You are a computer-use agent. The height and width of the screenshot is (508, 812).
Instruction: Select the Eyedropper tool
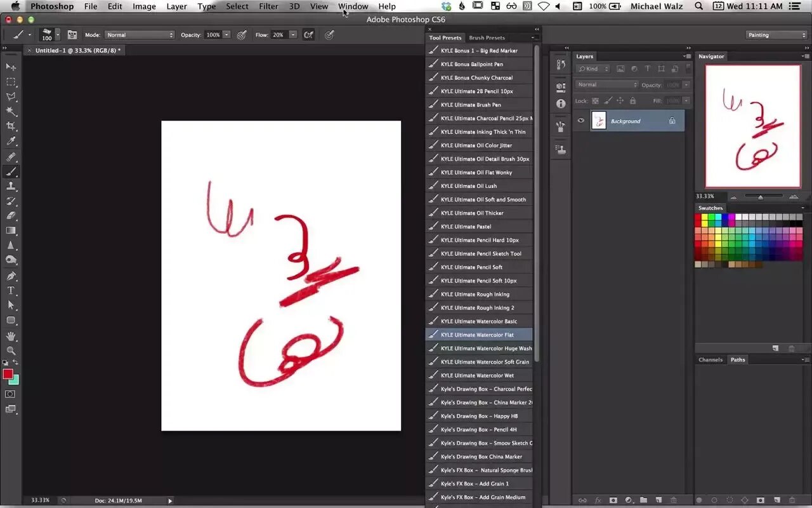(x=11, y=142)
